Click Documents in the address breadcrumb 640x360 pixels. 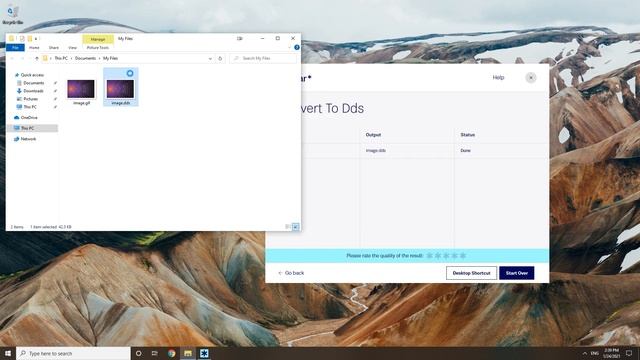[85, 58]
